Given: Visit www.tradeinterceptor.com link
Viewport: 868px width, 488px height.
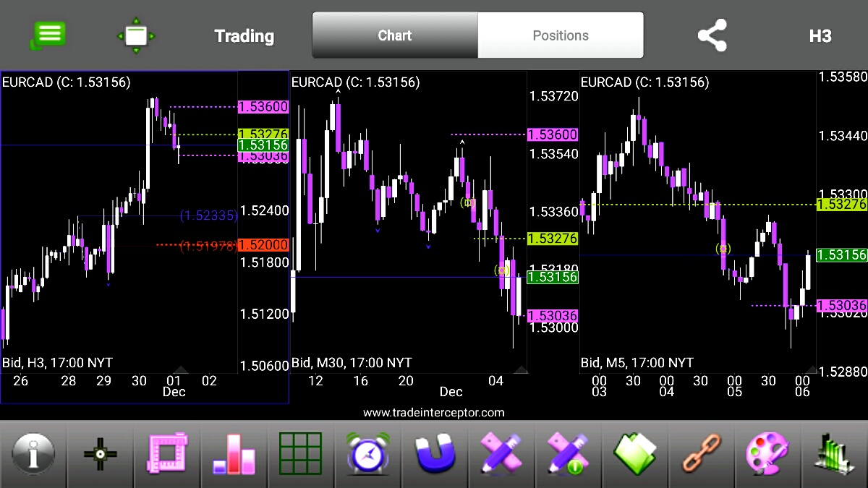Looking at the screenshot, I should [x=434, y=413].
